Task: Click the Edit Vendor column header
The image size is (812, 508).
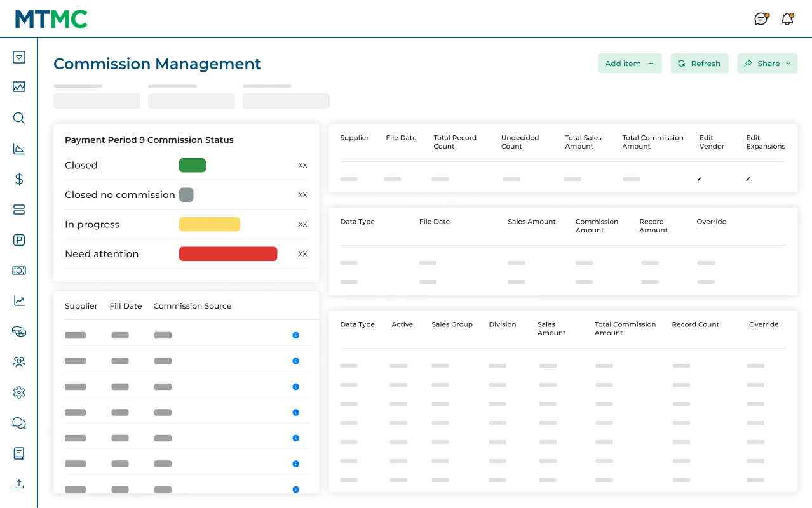Action: (712, 142)
